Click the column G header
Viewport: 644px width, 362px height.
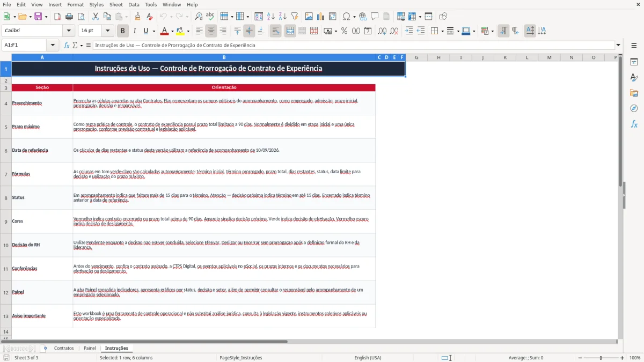[x=416, y=57]
